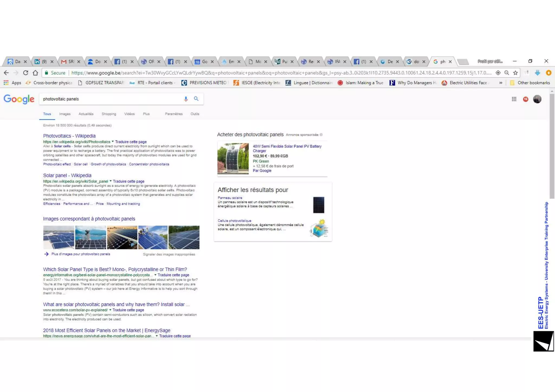This screenshot has width=555, height=392.
Task: Click the blue magnifier search icon
Action: (x=196, y=99)
